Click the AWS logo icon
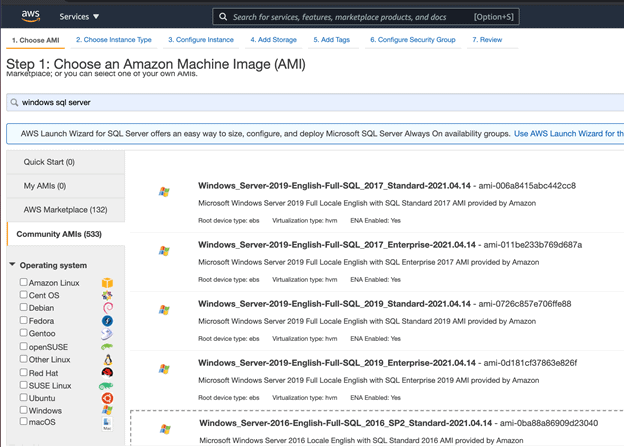The image size is (624, 447). (31, 16)
